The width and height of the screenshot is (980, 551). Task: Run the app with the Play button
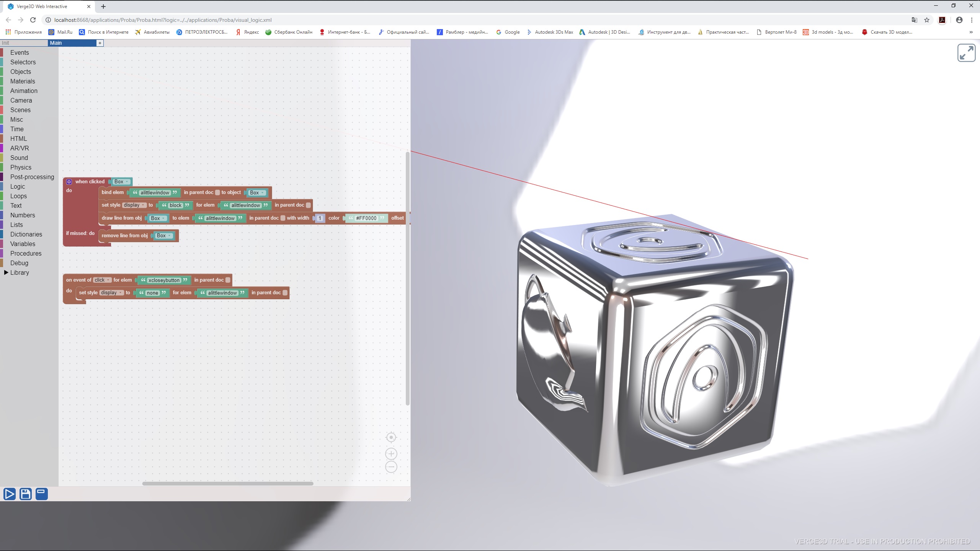10,494
